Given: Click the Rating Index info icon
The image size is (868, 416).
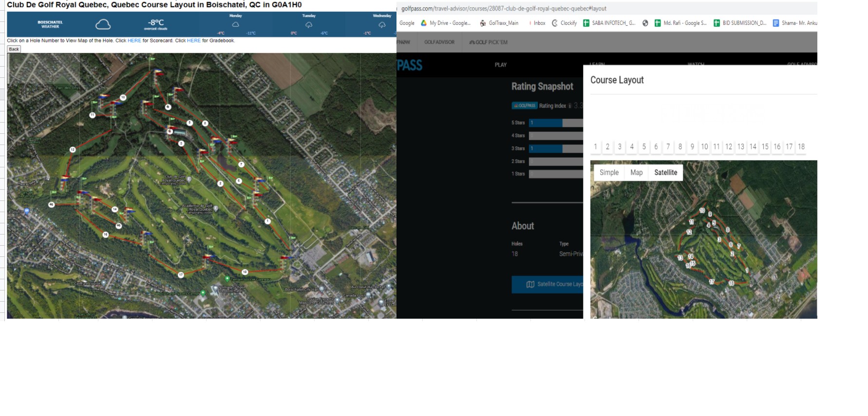Looking at the screenshot, I should pyautogui.click(x=570, y=106).
